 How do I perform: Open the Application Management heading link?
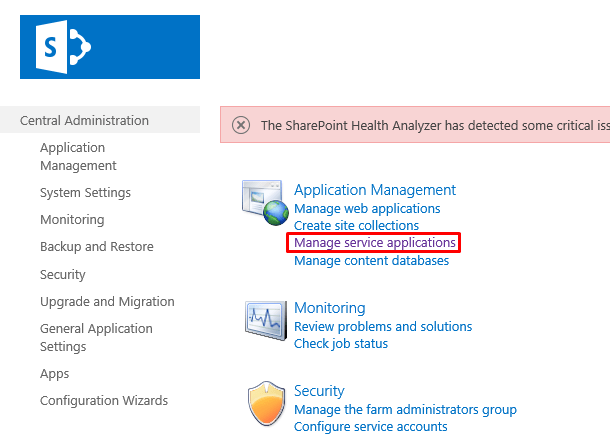coord(375,190)
